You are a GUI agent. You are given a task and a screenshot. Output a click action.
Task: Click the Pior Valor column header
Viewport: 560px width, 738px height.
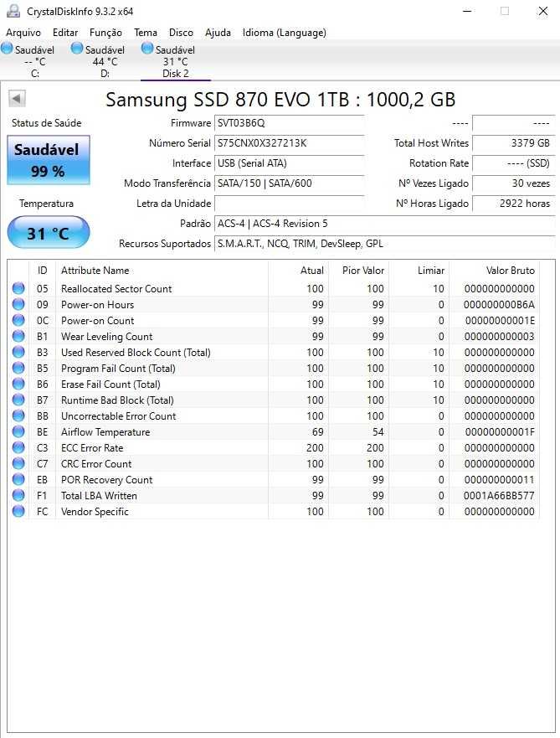(x=358, y=271)
